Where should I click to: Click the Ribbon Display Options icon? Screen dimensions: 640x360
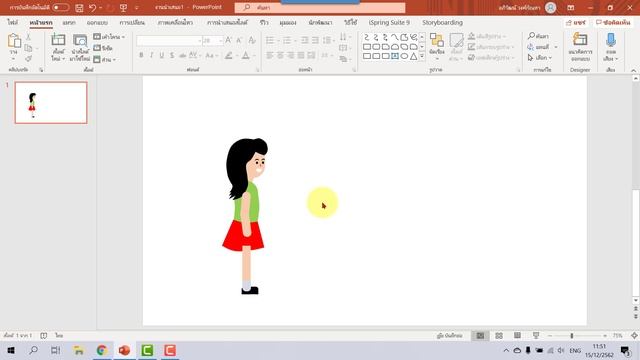click(571, 8)
